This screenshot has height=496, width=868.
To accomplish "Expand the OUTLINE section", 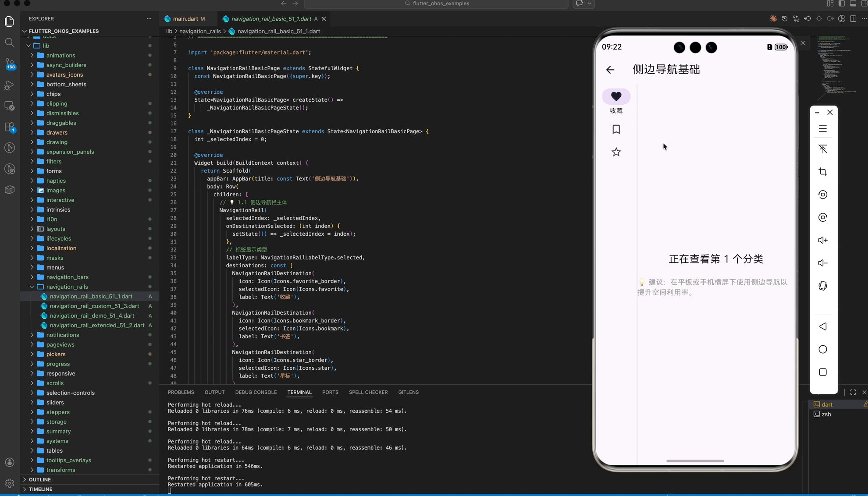I will point(39,479).
